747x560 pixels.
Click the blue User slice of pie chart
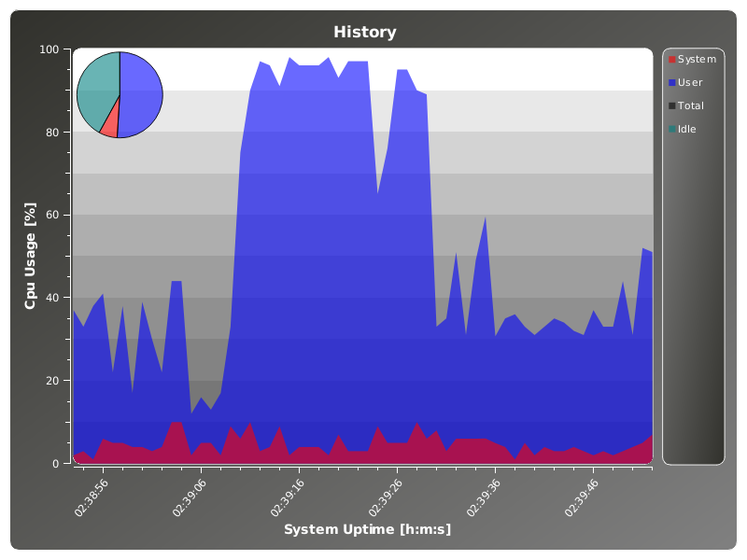point(141,93)
